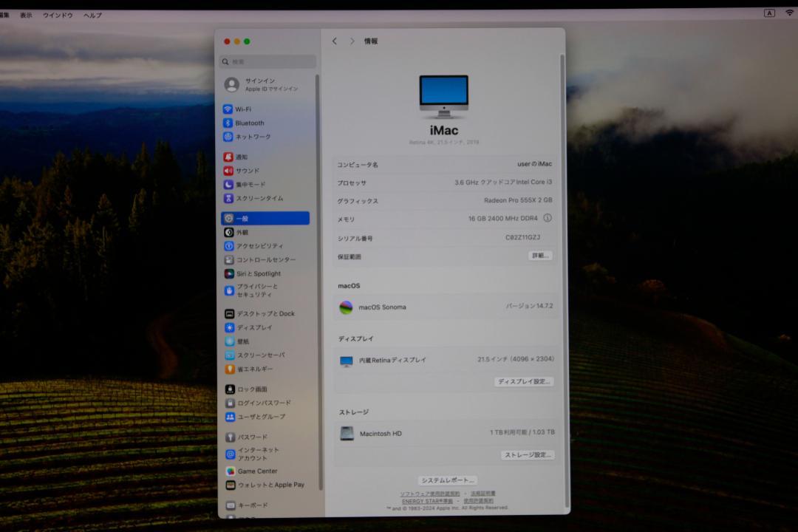
Task: Go forward with the right chevron
Action: coord(352,41)
